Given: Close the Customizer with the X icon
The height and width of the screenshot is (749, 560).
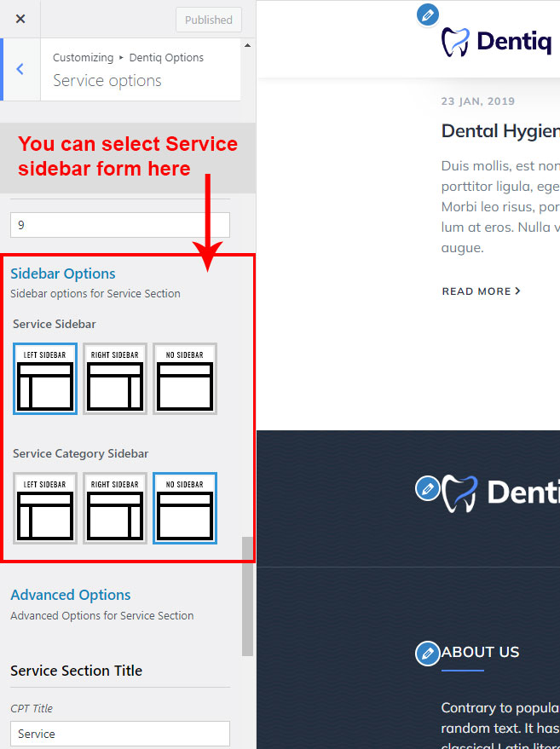Looking at the screenshot, I should [x=20, y=19].
